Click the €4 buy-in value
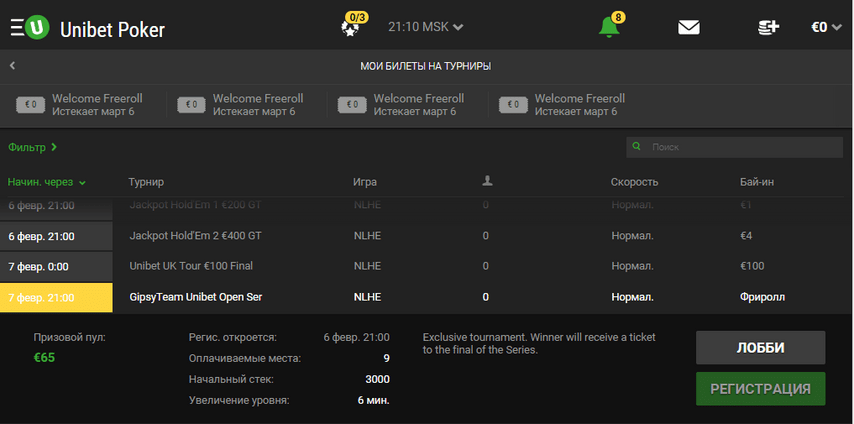The image size is (854, 424). [746, 236]
